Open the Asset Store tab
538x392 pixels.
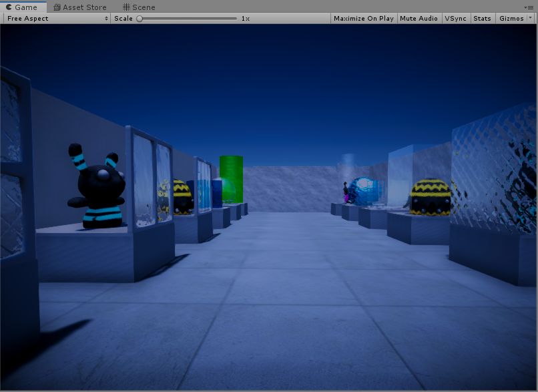point(80,7)
